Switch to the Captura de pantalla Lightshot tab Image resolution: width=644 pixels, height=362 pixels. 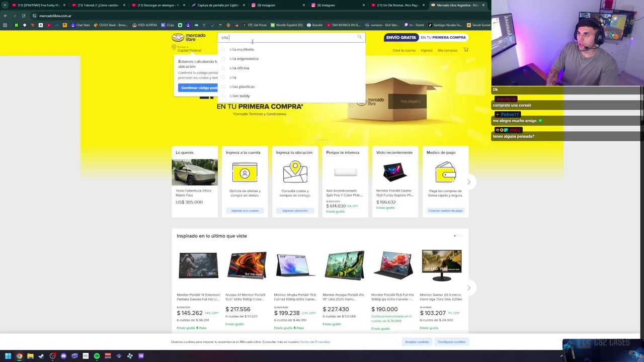pyautogui.click(x=217, y=5)
